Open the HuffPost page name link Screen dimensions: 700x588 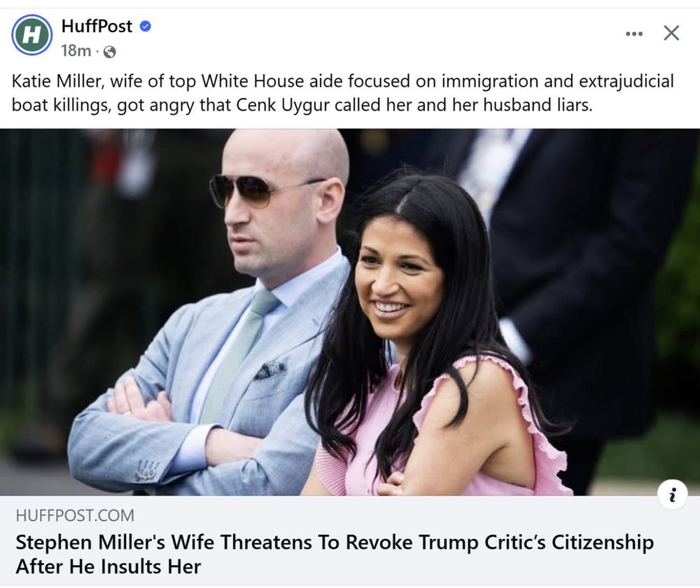coord(97,26)
